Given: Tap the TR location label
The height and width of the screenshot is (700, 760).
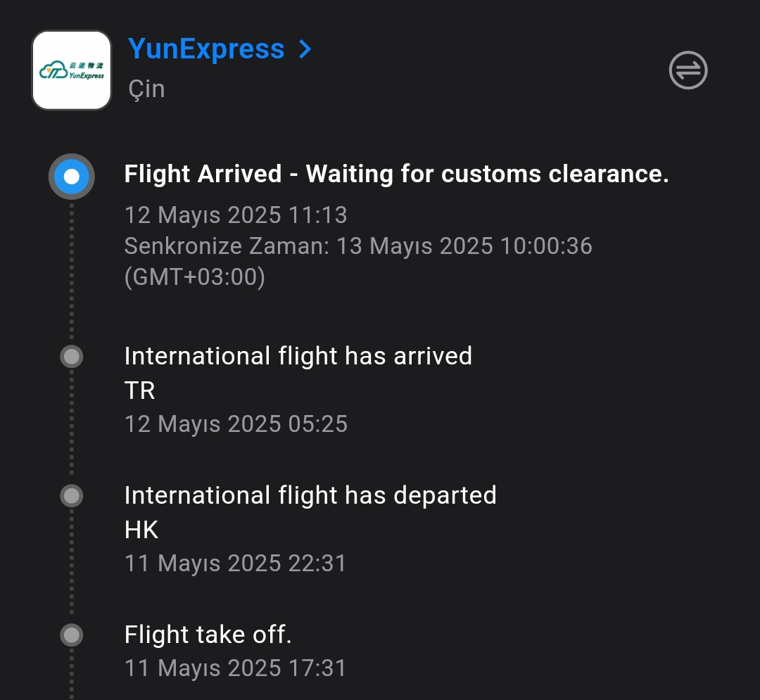Looking at the screenshot, I should pos(139,390).
